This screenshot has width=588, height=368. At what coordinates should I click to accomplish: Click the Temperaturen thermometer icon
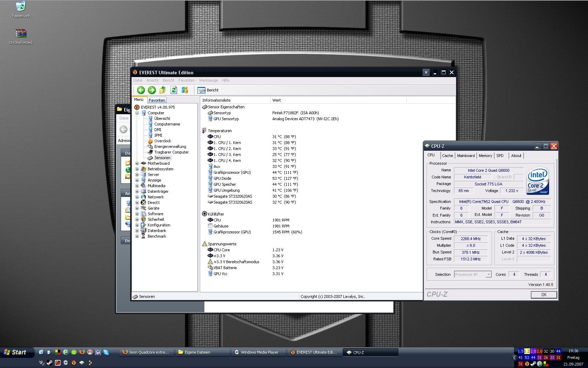204,131
